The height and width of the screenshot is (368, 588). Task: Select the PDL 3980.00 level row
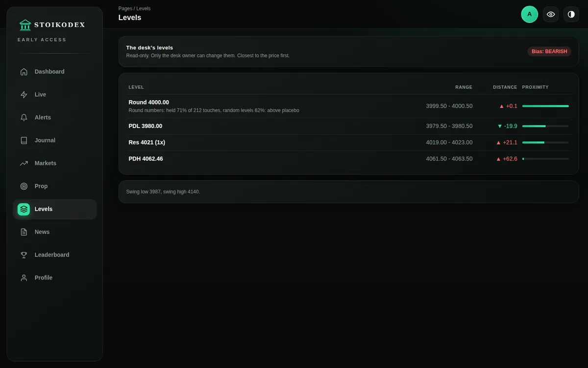tap(348, 126)
